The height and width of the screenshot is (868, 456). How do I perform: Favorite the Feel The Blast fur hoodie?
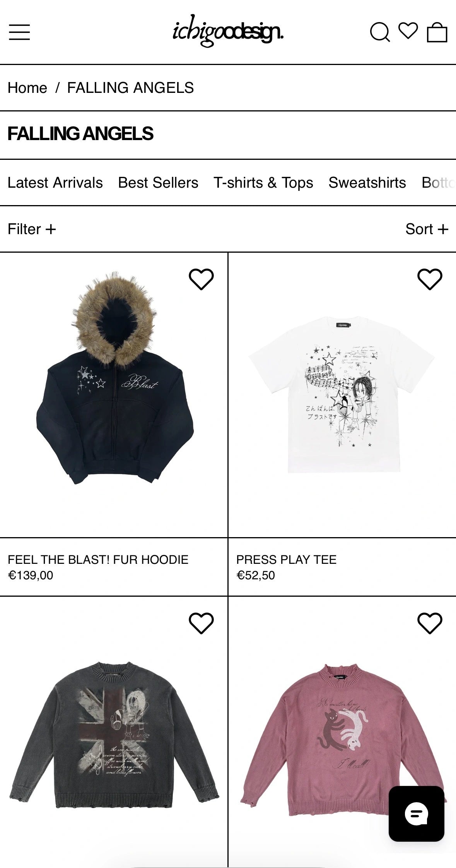tap(201, 279)
